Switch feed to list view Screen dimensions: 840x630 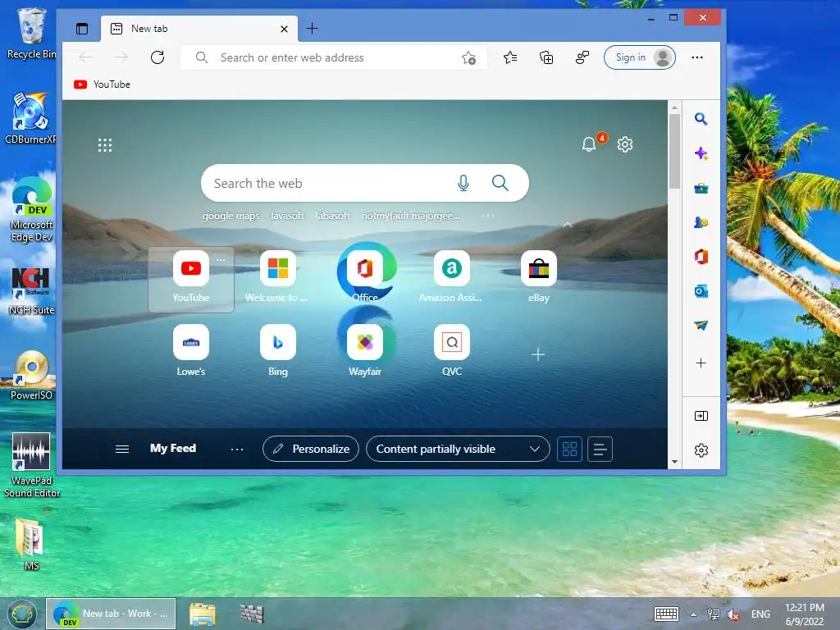[x=600, y=449]
